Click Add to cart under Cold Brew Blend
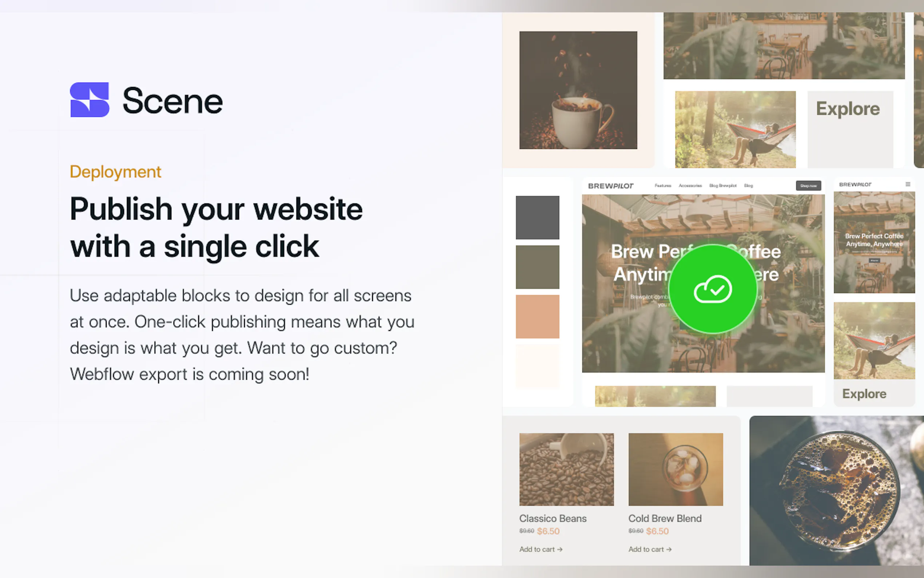The height and width of the screenshot is (578, 924). coord(646,549)
